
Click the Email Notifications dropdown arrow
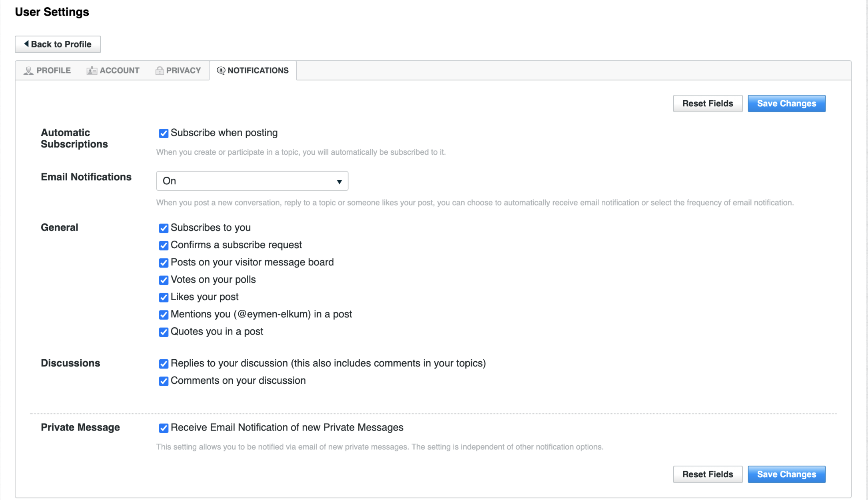339,182
